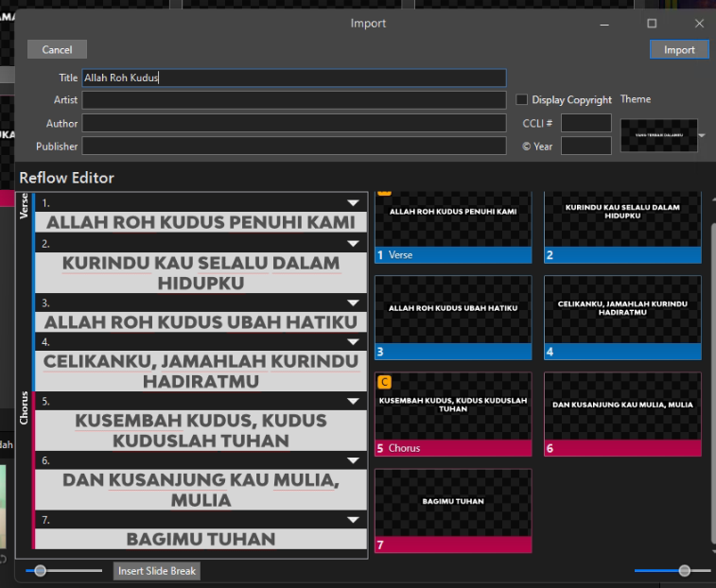Adjust the editor text size slider

41,571
